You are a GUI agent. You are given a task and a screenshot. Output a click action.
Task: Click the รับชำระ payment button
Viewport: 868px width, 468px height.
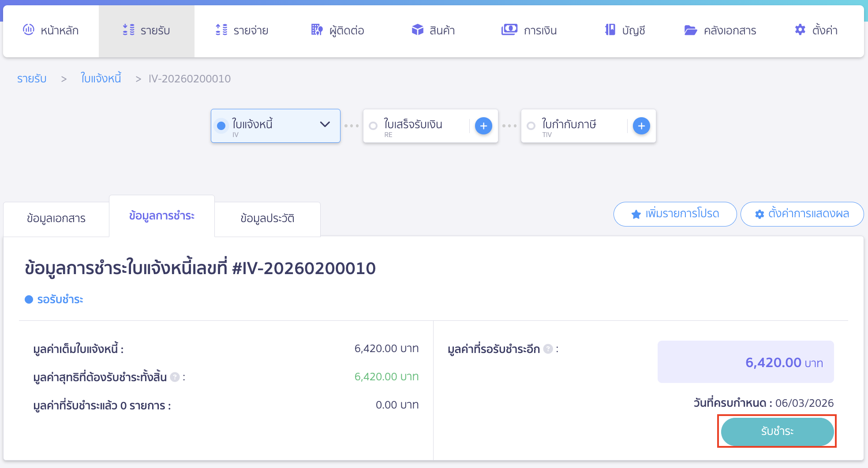[x=777, y=432]
